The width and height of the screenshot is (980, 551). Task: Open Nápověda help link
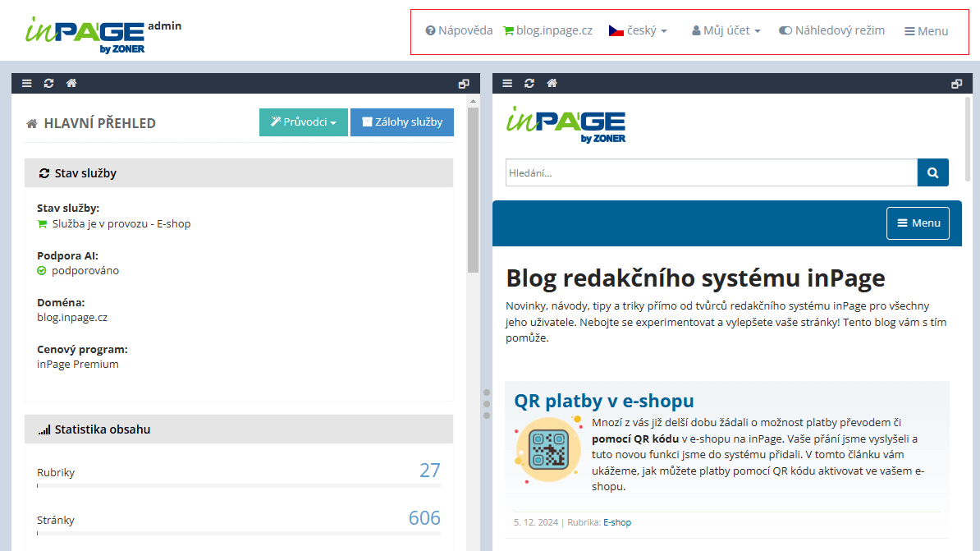460,30
